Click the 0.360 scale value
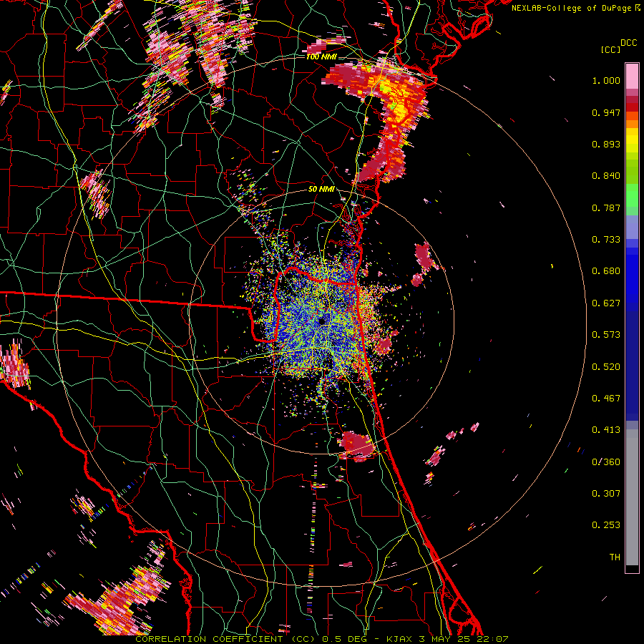Screen dimensions: 644x644 pos(606,462)
